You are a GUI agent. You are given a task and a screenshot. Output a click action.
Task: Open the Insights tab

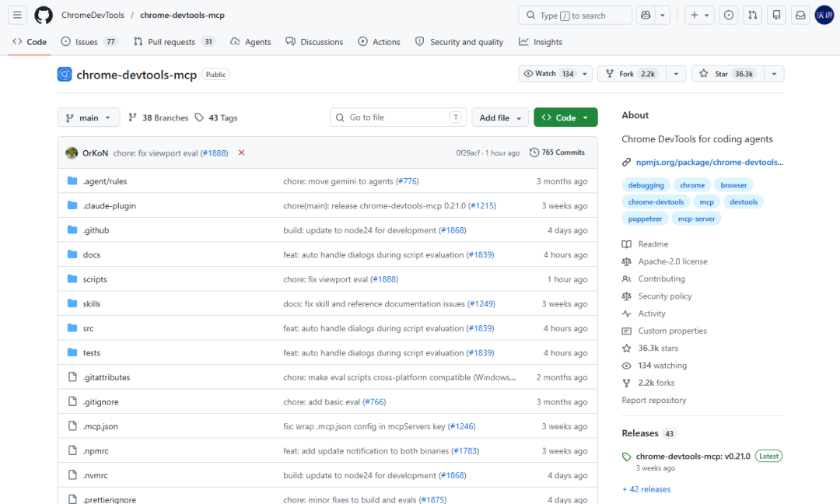[540, 42]
